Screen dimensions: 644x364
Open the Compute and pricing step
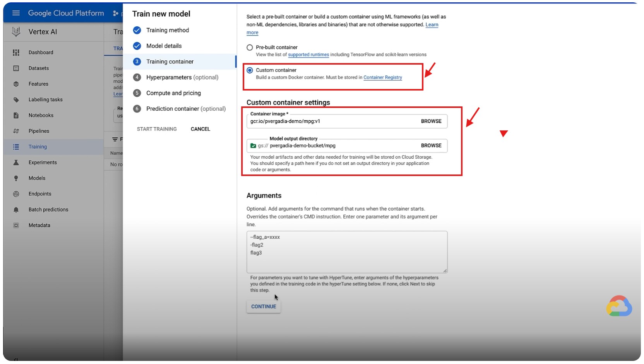[x=173, y=93]
